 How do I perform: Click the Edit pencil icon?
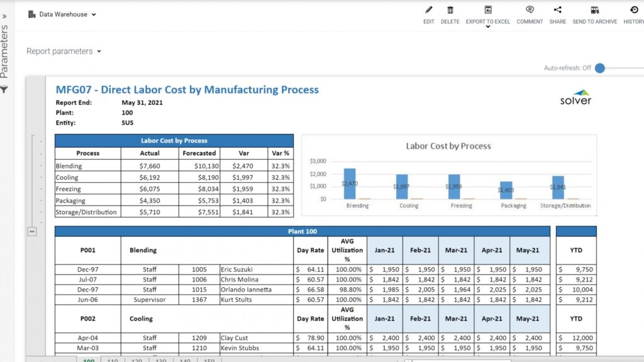pos(428,10)
